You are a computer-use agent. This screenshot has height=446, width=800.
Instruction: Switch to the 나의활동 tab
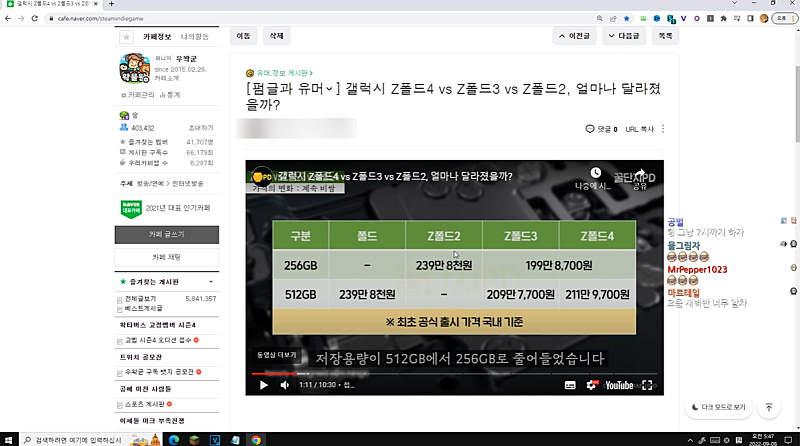pyautogui.click(x=195, y=37)
